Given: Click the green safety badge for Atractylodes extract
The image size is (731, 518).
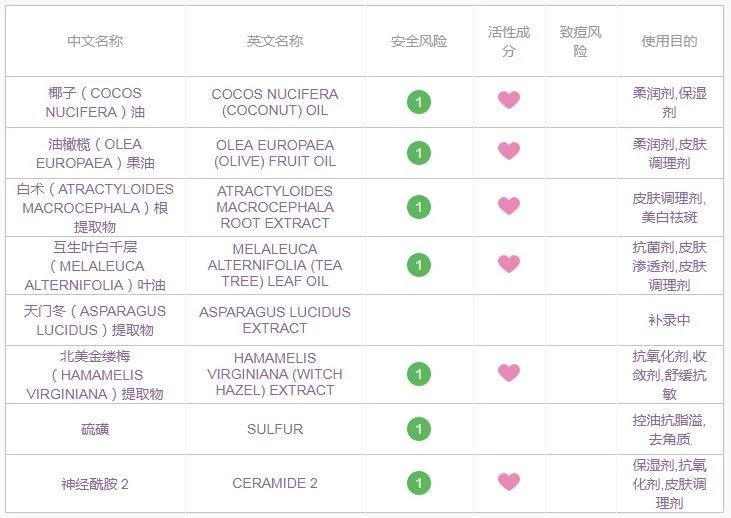Looking at the screenshot, I should tap(419, 207).
